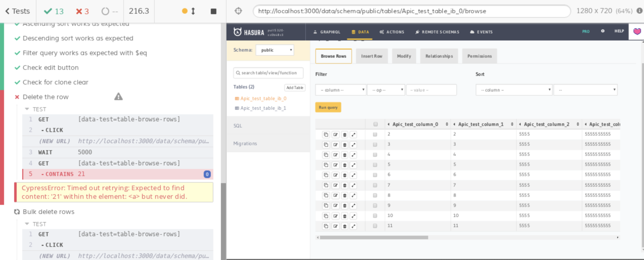Open the Schema public dropdown
This screenshot has width=644, height=260.
(275, 50)
